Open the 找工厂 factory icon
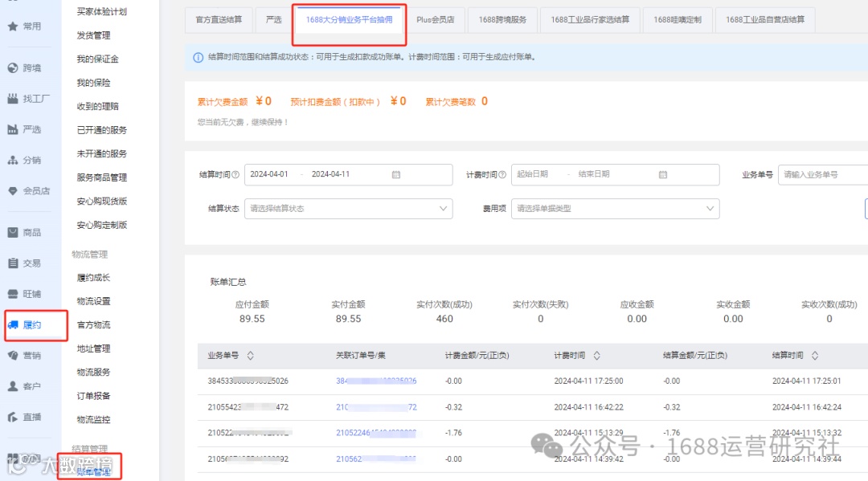 (x=13, y=99)
